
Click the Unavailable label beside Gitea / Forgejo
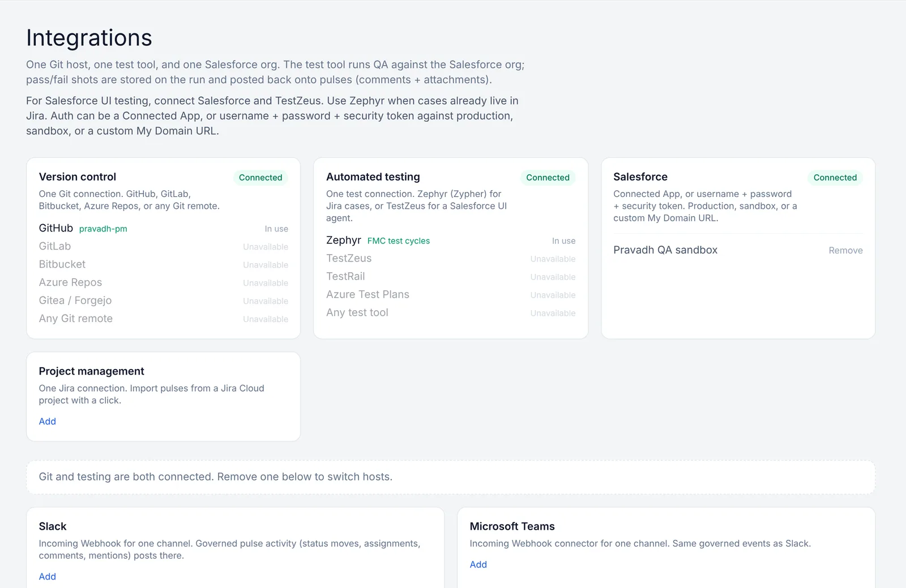point(266,301)
